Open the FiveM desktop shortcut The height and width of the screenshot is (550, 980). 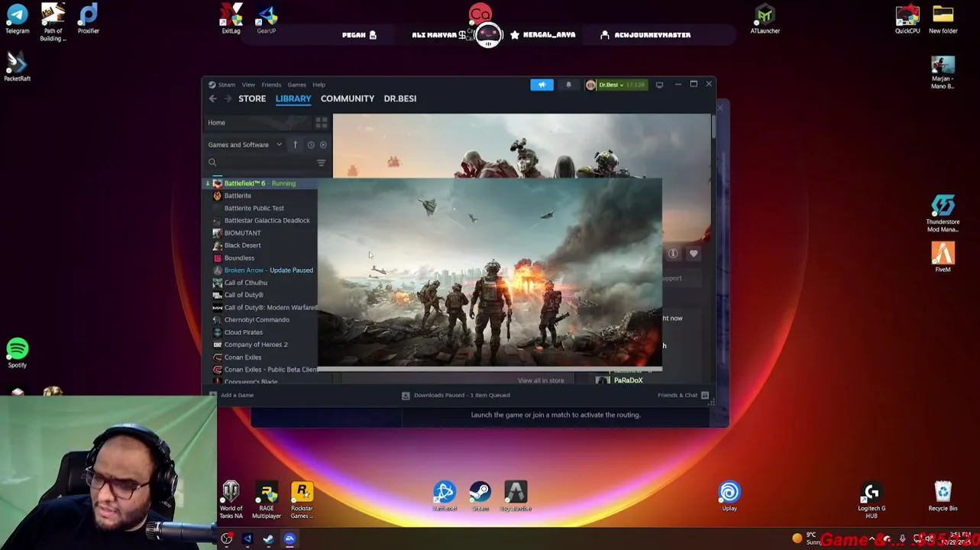943,257
